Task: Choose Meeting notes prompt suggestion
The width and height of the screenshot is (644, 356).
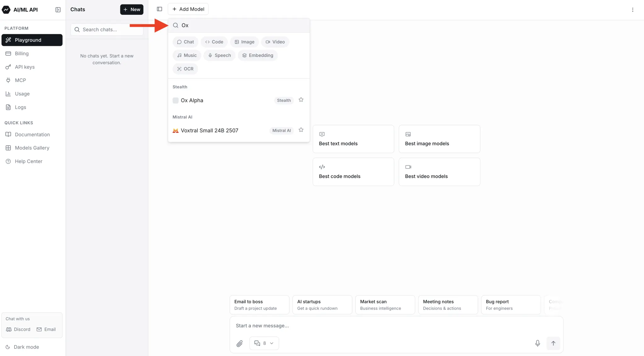Action: (x=448, y=305)
